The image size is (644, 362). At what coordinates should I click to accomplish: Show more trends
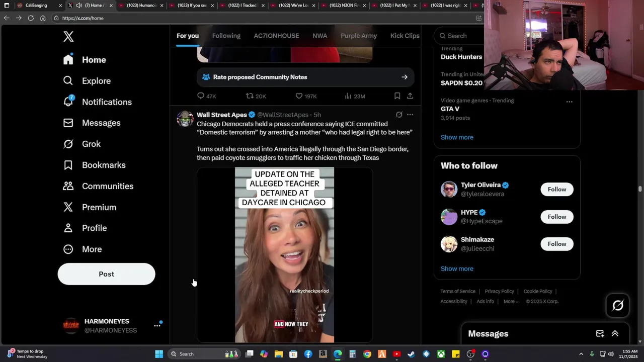click(457, 137)
